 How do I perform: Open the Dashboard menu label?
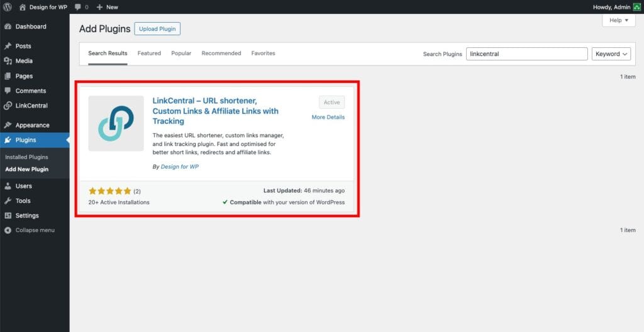coord(31,26)
